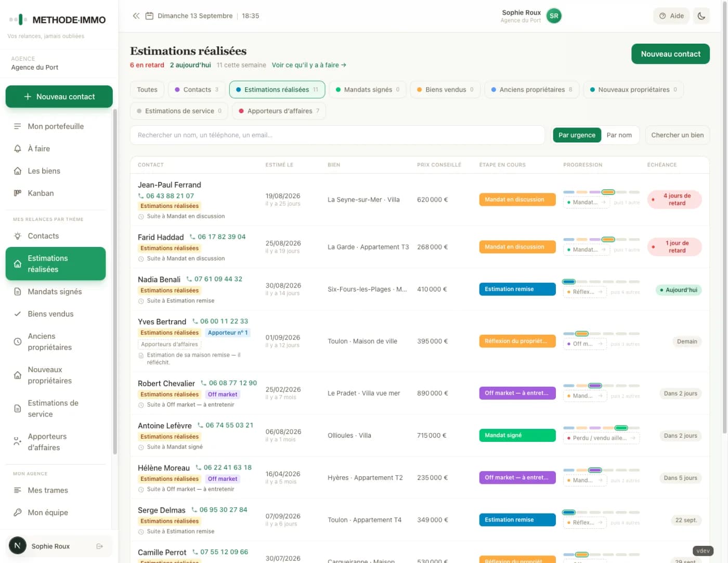Click the house icon for Les biens

18,171
